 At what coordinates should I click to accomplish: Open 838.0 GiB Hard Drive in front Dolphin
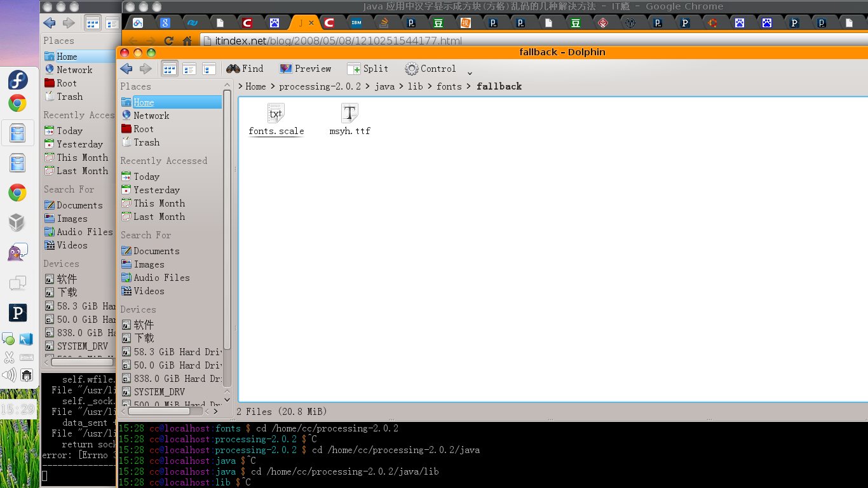(171, 379)
